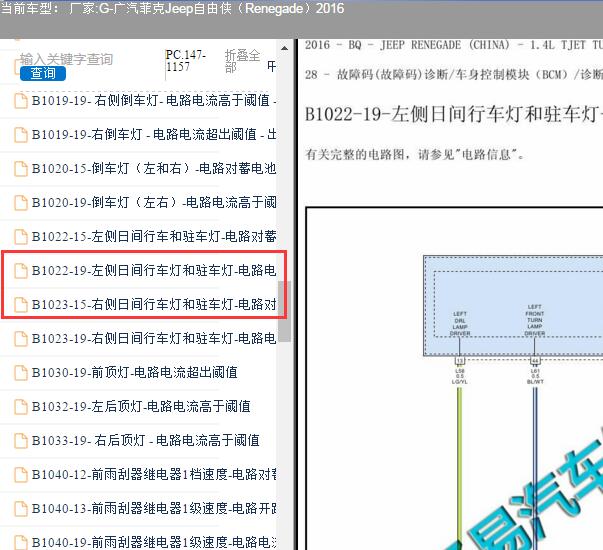
Task: Focus the 输入关键字查询 keyword input field
Action: tap(66, 59)
